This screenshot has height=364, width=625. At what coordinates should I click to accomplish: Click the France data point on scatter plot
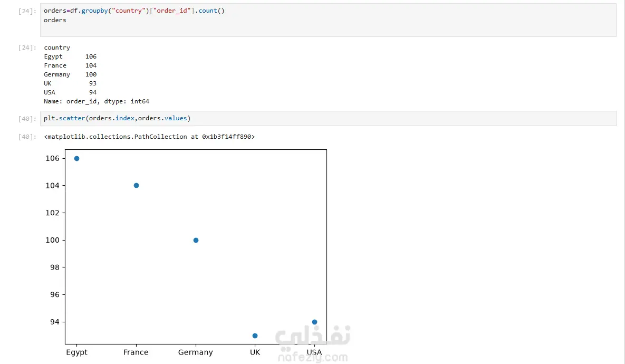(136, 185)
